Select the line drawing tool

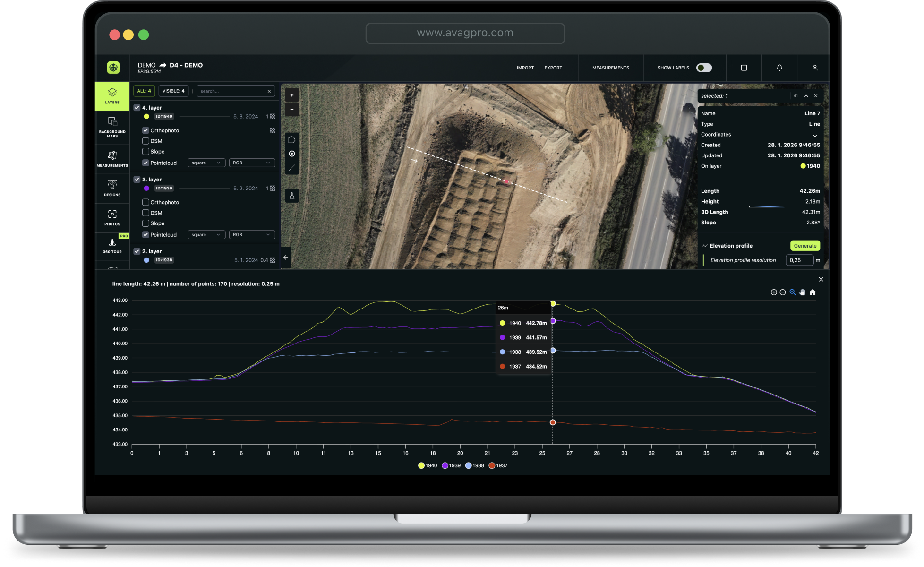(292, 168)
